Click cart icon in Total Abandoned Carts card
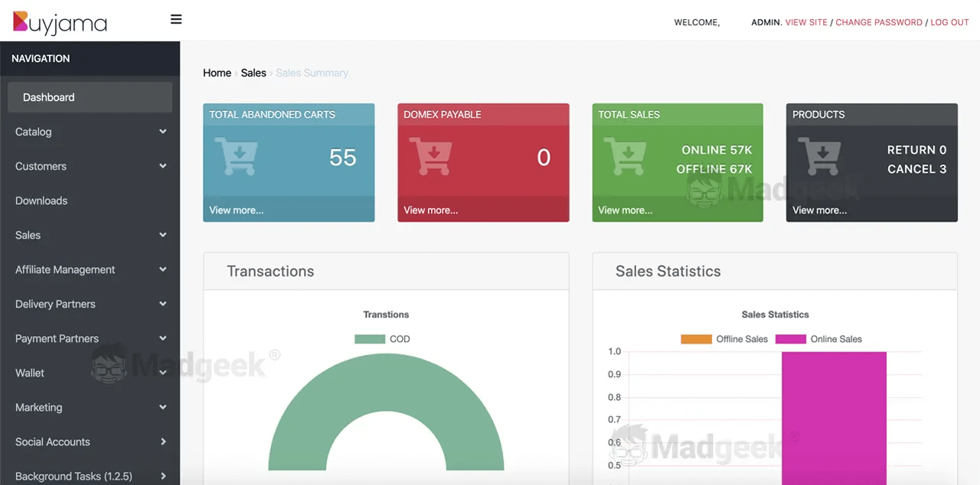Image resolution: width=980 pixels, height=485 pixels. 237,156
